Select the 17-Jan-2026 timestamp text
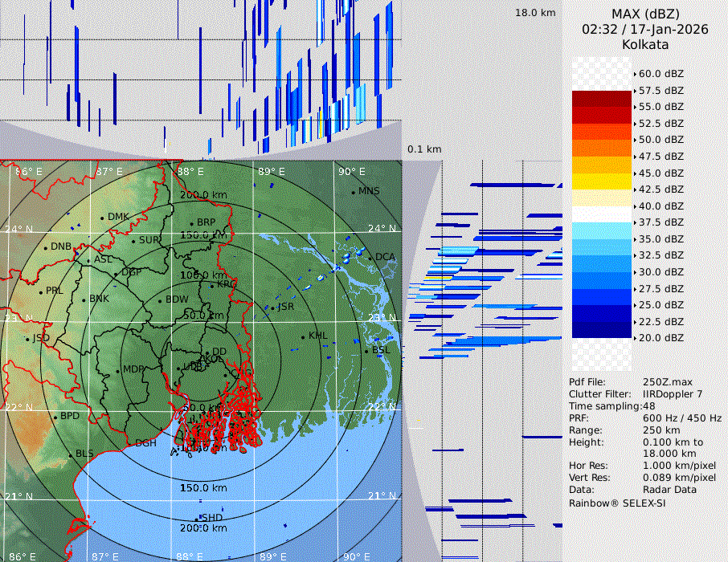This screenshot has width=728, height=562. tap(668, 30)
